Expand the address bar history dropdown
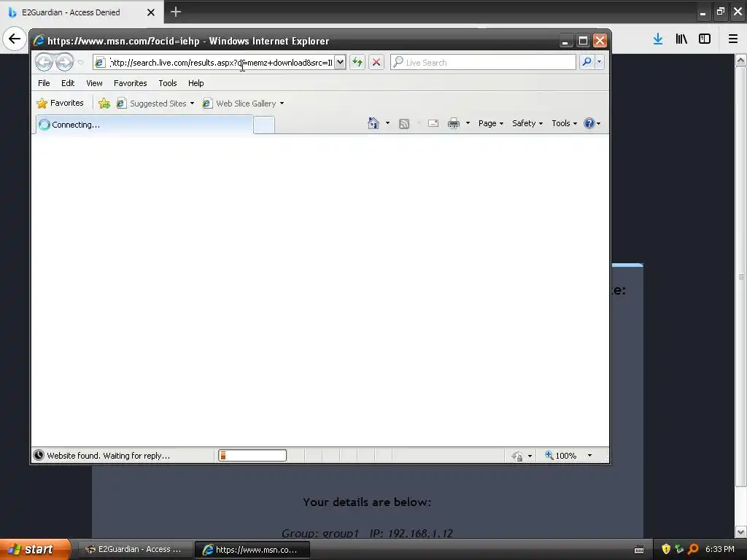Viewport: 747px width, 560px height. point(340,63)
